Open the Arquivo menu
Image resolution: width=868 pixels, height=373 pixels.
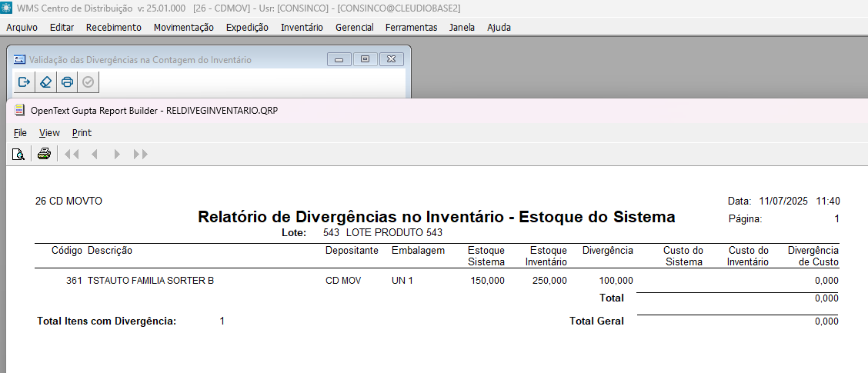coord(22,27)
